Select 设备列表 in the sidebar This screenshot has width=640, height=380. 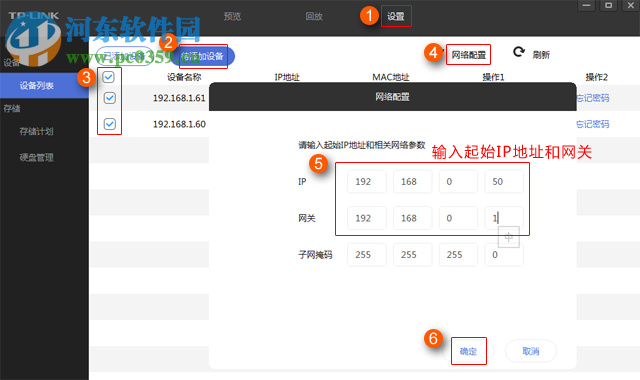click(44, 86)
